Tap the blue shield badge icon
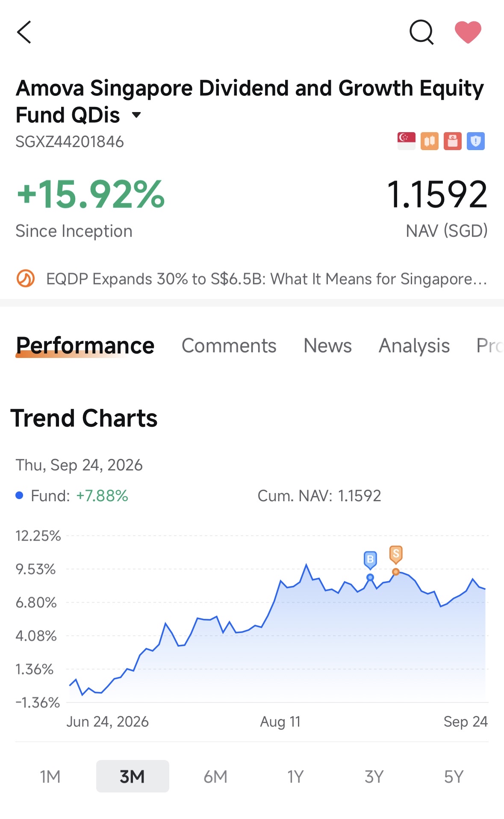This screenshot has height=819, width=504. [475, 141]
